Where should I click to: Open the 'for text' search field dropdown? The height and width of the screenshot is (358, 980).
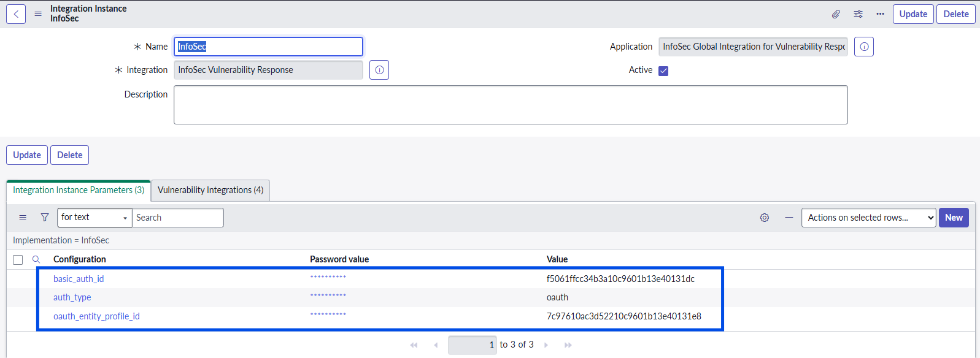point(95,218)
